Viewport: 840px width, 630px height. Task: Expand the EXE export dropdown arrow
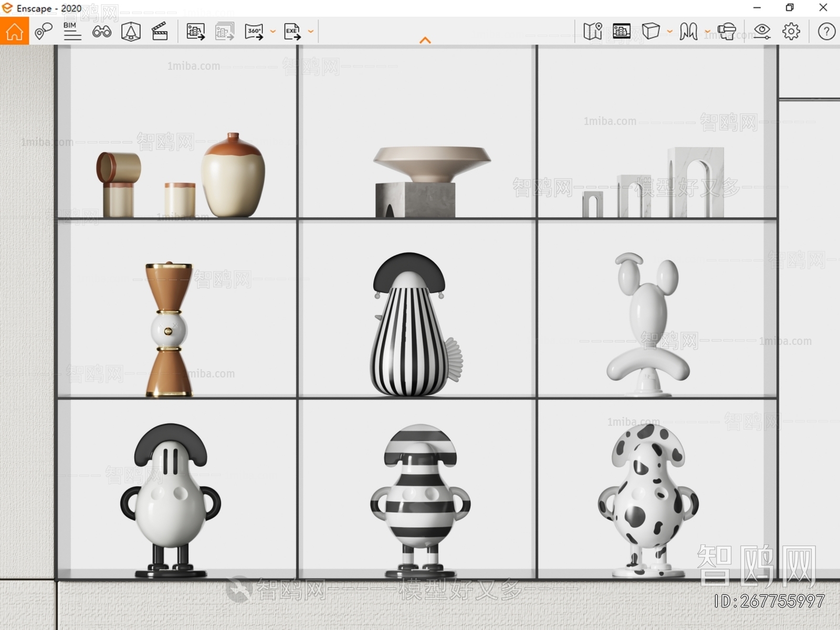311,31
